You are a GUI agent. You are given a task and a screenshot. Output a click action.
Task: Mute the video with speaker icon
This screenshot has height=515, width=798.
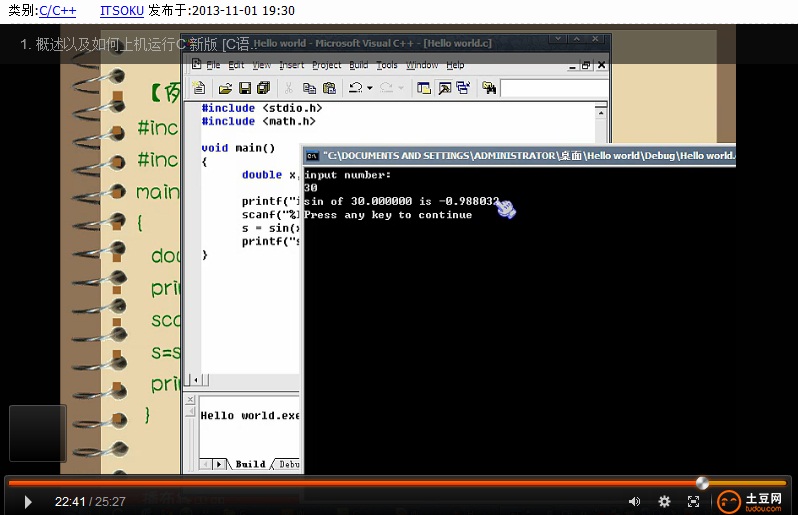(634, 501)
